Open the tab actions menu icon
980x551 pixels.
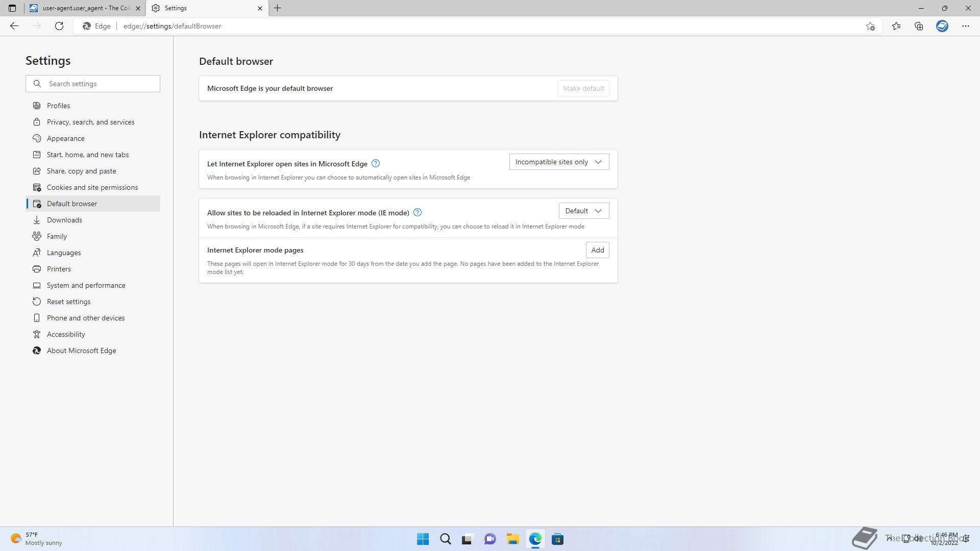tap(12, 8)
